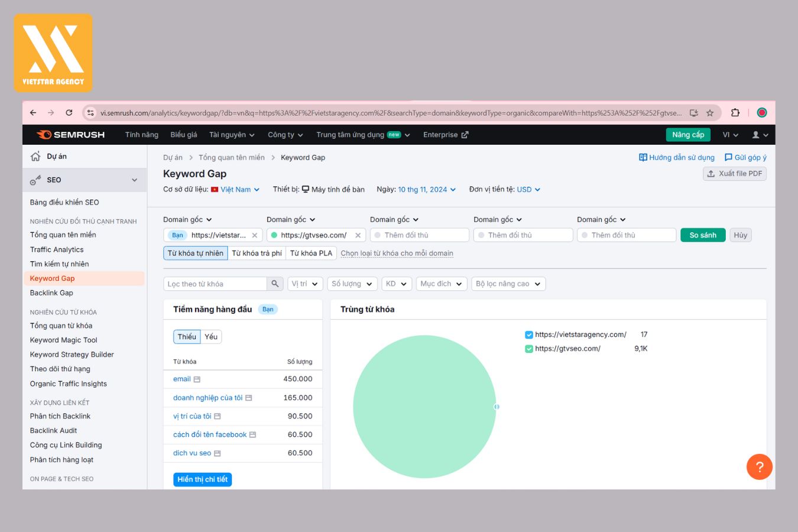Open Chọn loại từ khóa cho mỗi domain link
The width and height of the screenshot is (798, 532).
tap(397, 254)
